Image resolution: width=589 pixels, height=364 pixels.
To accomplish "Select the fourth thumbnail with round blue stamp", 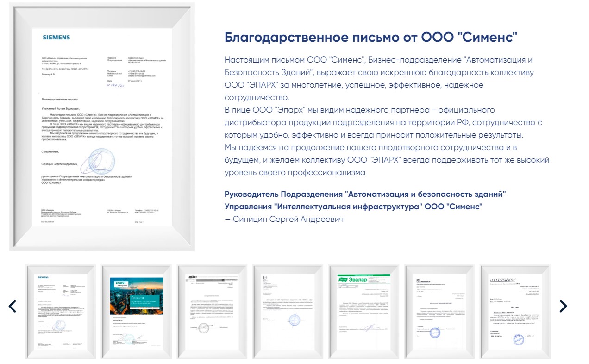I will pos(288,311).
